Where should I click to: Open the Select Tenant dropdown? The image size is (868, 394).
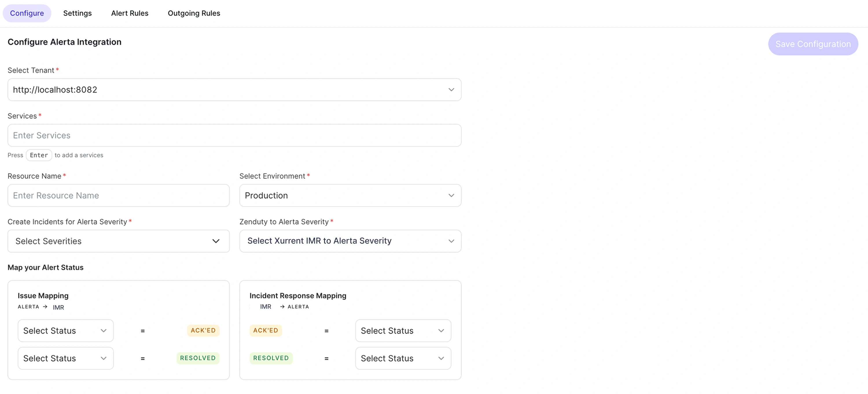[x=234, y=90]
